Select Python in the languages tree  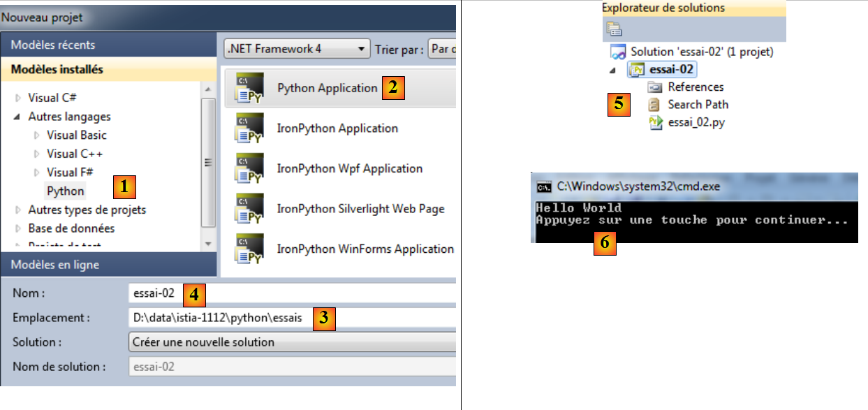pyautogui.click(x=66, y=191)
